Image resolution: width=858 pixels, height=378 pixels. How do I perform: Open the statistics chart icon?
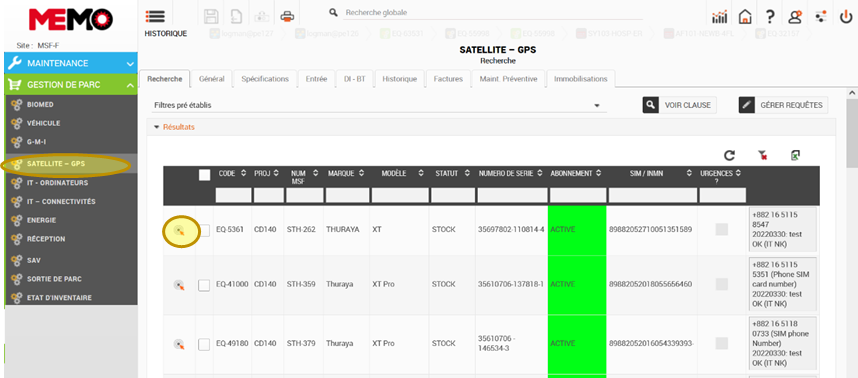719,17
